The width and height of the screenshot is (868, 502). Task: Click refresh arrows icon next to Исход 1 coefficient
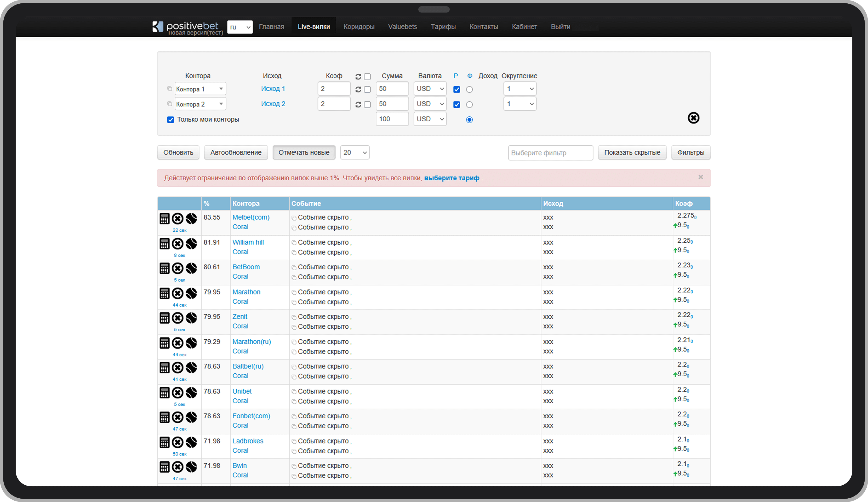[358, 90]
